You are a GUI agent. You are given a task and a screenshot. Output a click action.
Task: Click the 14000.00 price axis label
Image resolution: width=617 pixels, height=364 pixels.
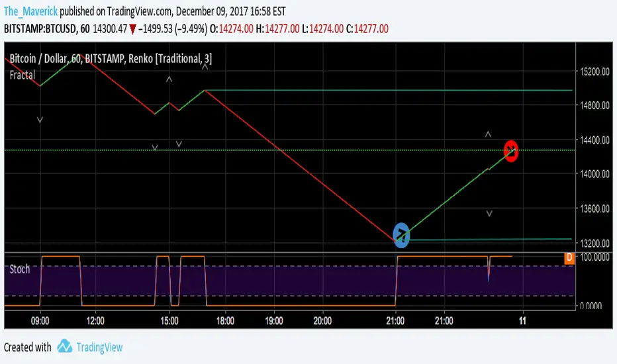594,173
